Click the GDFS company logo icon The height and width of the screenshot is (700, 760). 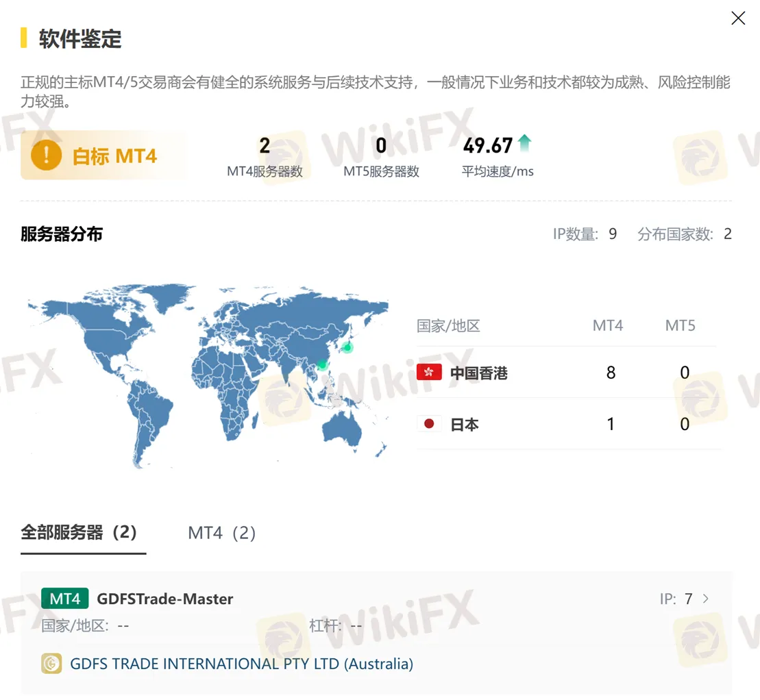(x=51, y=663)
